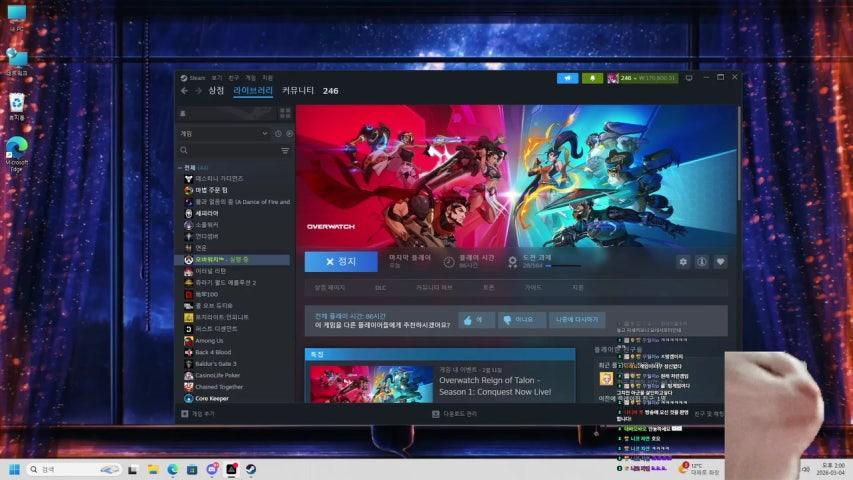This screenshot has width=853, height=480.
Task: Open 다운로드 관리 in the bottom bar
Action: tap(454, 414)
